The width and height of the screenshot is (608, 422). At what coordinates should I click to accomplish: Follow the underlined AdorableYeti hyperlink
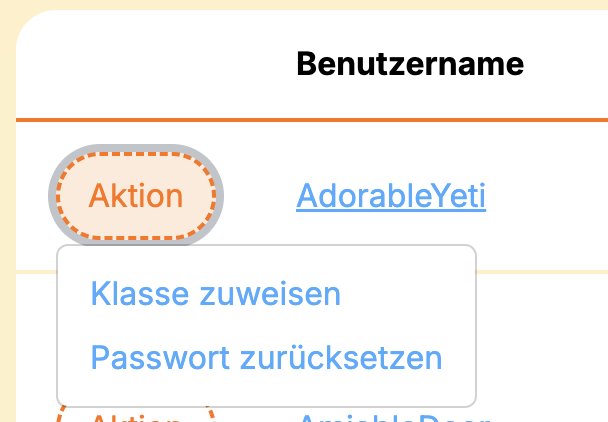pyautogui.click(x=390, y=197)
